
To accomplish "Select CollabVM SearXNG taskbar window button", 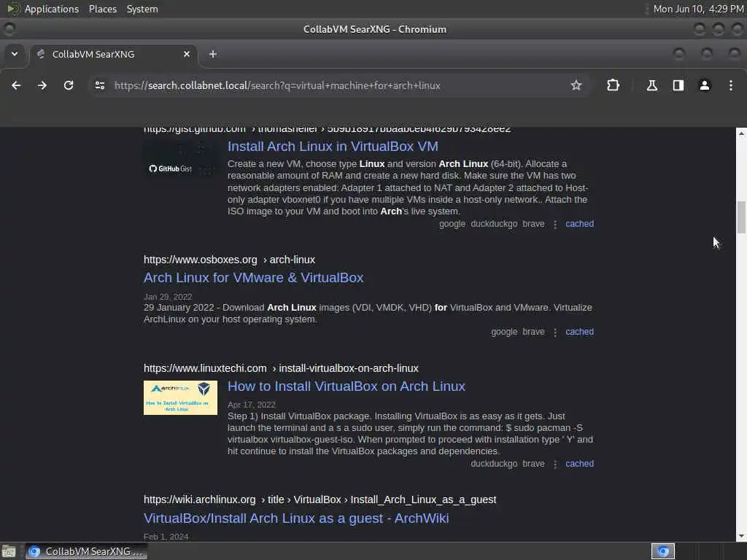I will pos(86,551).
